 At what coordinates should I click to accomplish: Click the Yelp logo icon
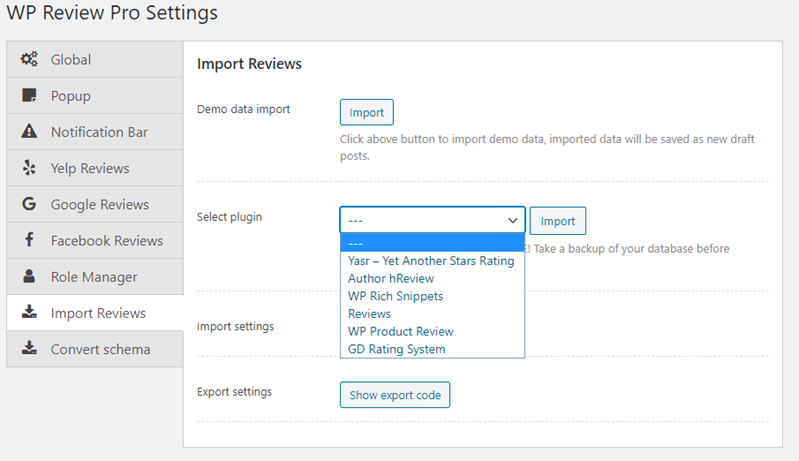click(29, 168)
